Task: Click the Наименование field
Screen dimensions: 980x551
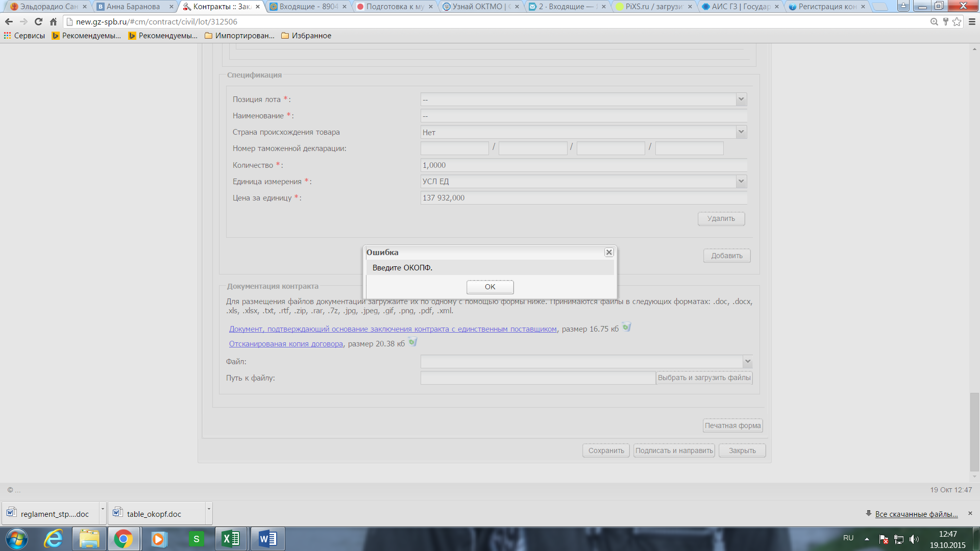Action: click(x=583, y=116)
